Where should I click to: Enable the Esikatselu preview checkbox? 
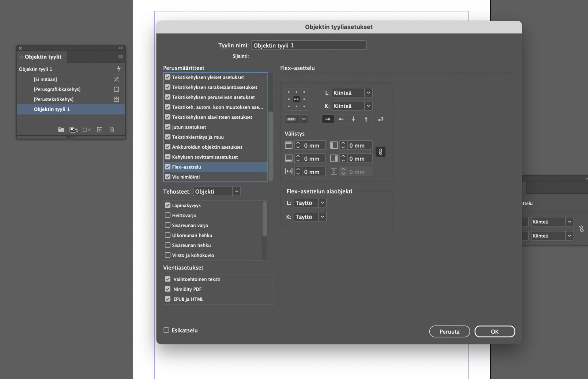(x=166, y=330)
